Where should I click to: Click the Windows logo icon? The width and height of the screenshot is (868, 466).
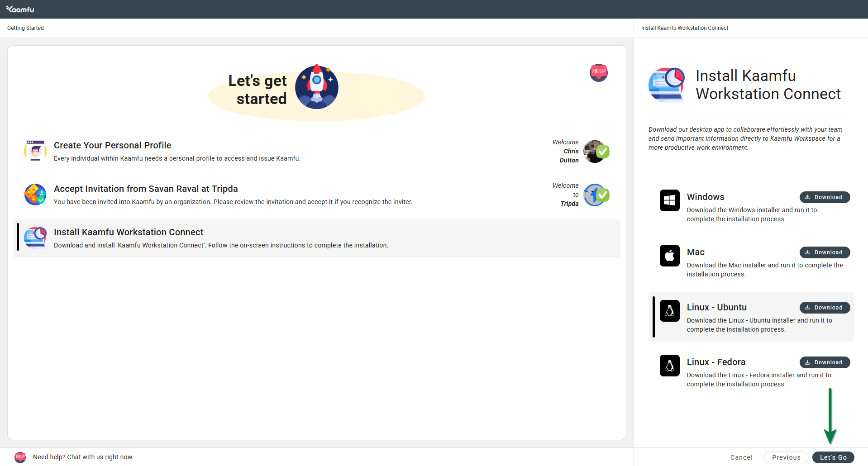669,200
